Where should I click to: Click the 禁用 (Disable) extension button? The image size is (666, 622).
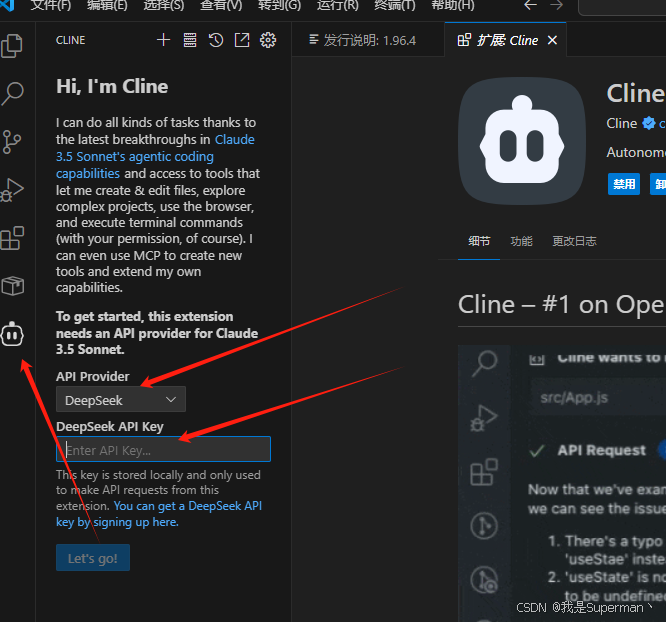(x=624, y=184)
